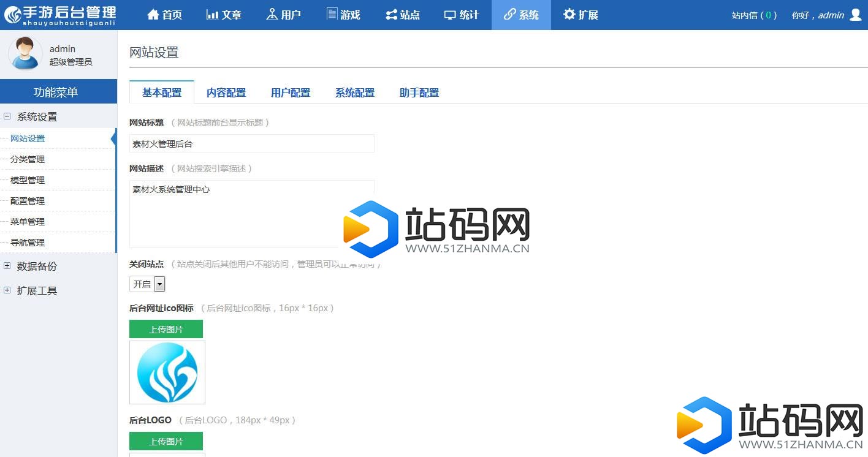Click the user profile icon next to admin greeting

[x=856, y=15]
